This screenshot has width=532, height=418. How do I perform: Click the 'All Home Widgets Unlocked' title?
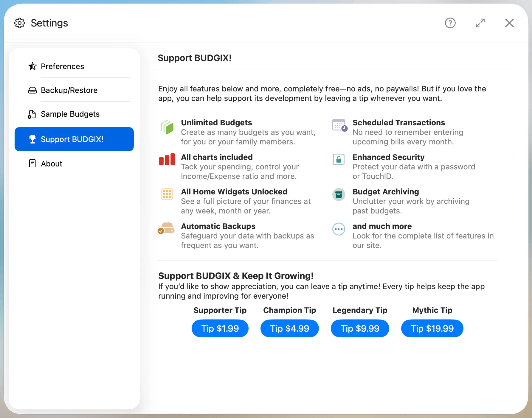pyautogui.click(x=234, y=192)
